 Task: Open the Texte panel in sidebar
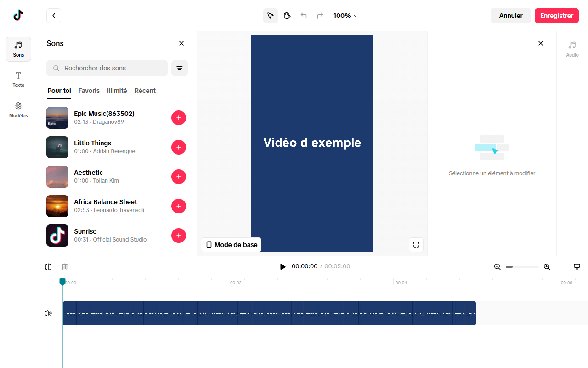coord(18,79)
